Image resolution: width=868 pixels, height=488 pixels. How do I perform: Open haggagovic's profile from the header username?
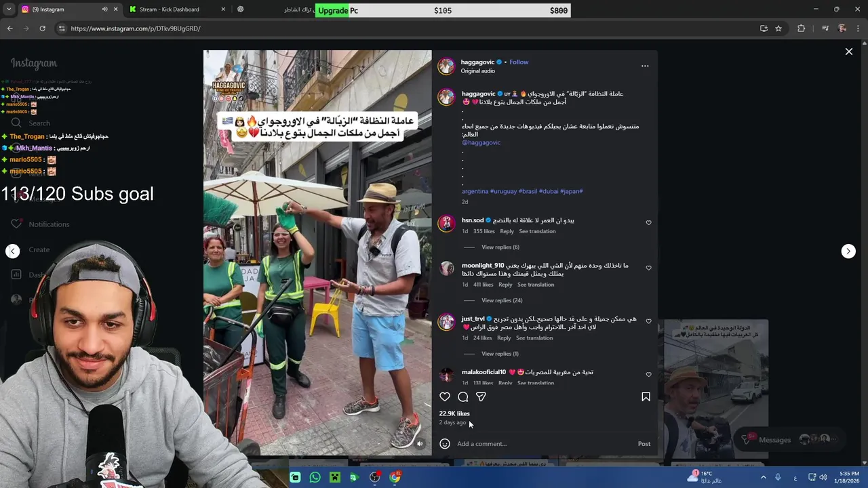tap(477, 62)
